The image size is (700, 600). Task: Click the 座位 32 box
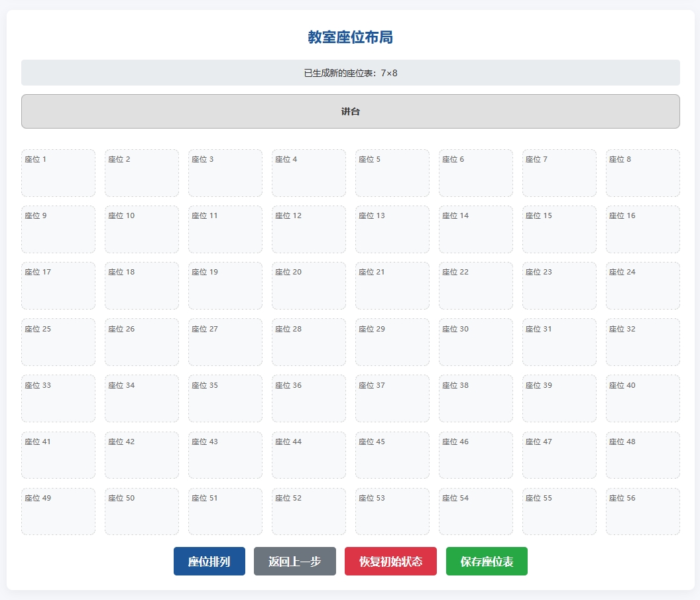pos(643,342)
